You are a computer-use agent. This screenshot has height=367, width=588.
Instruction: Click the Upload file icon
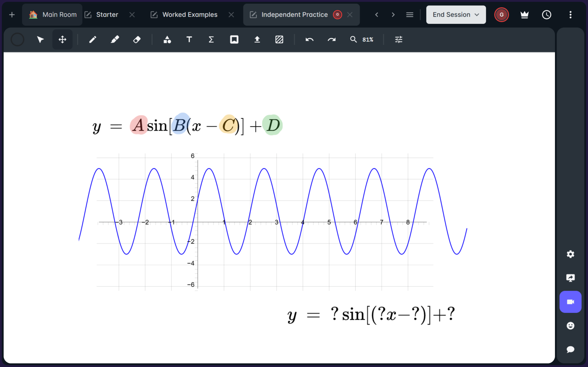tap(257, 39)
